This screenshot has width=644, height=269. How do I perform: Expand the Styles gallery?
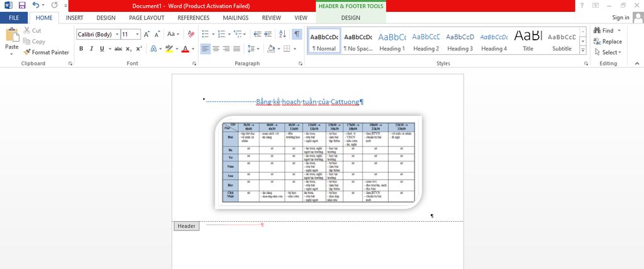coord(583,50)
